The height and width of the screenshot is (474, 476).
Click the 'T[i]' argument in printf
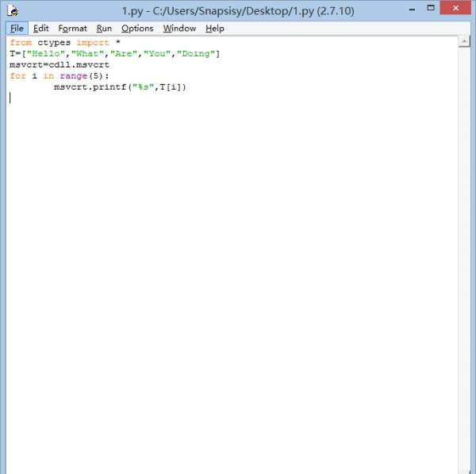(170, 87)
